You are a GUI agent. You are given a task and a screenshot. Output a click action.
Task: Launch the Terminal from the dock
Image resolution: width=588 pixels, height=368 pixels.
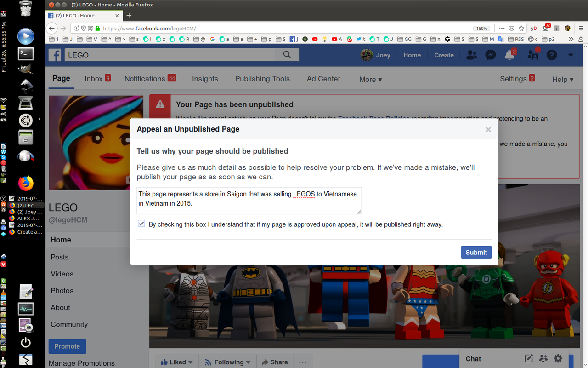click(x=26, y=54)
